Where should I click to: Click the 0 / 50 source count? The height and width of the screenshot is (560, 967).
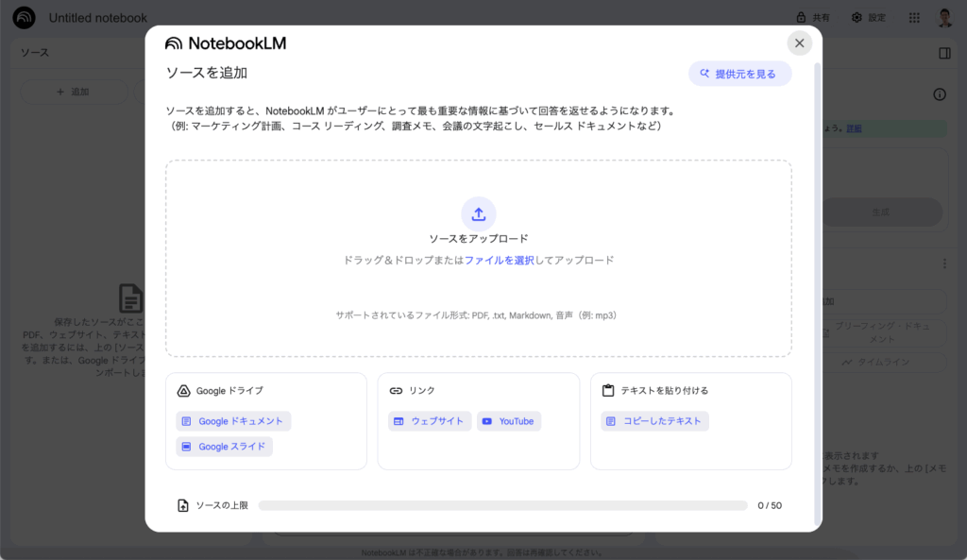770,506
